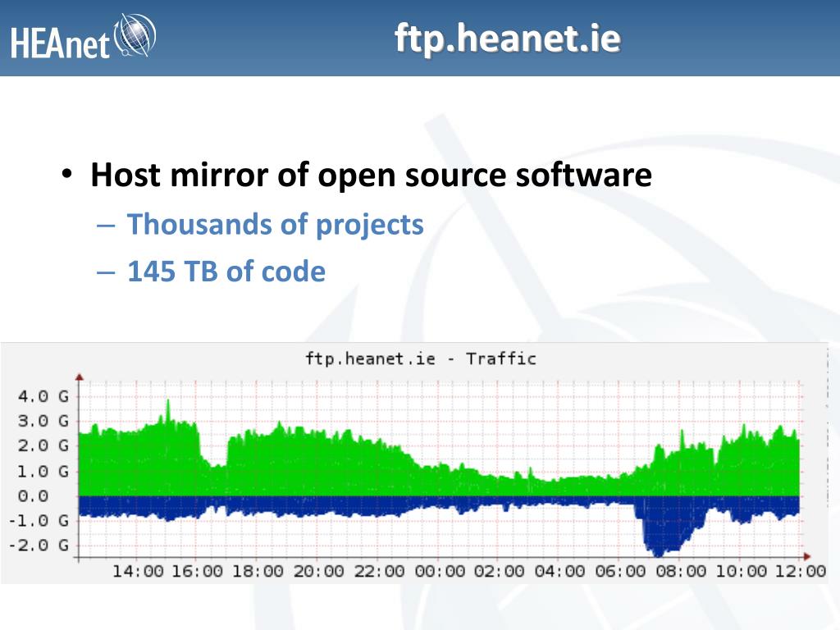Click the 12:00 time axis label
Image resolution: width=840 pixels, height=630 pixels.
tap(801, 571)
